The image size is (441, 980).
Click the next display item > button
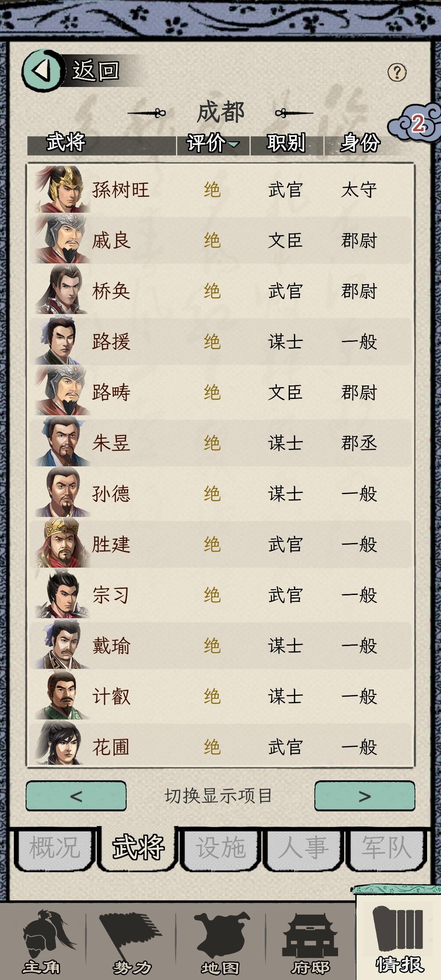365,796
